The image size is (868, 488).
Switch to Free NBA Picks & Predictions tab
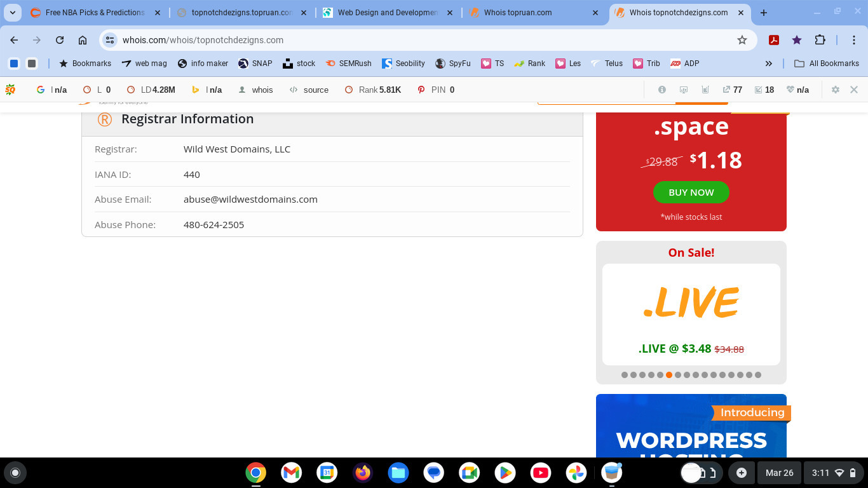tap(94, 13)
